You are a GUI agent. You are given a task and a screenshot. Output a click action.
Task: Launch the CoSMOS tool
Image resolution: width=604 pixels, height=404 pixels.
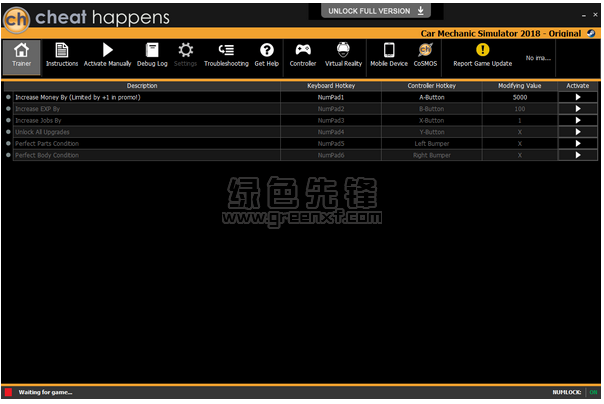tap(425, 55)
